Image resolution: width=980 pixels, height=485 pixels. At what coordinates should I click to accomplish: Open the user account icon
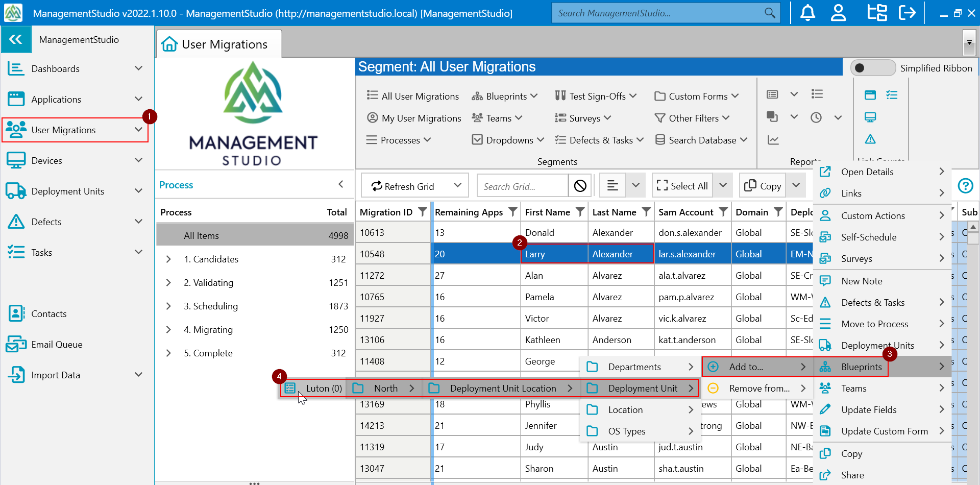coord(838,13)
